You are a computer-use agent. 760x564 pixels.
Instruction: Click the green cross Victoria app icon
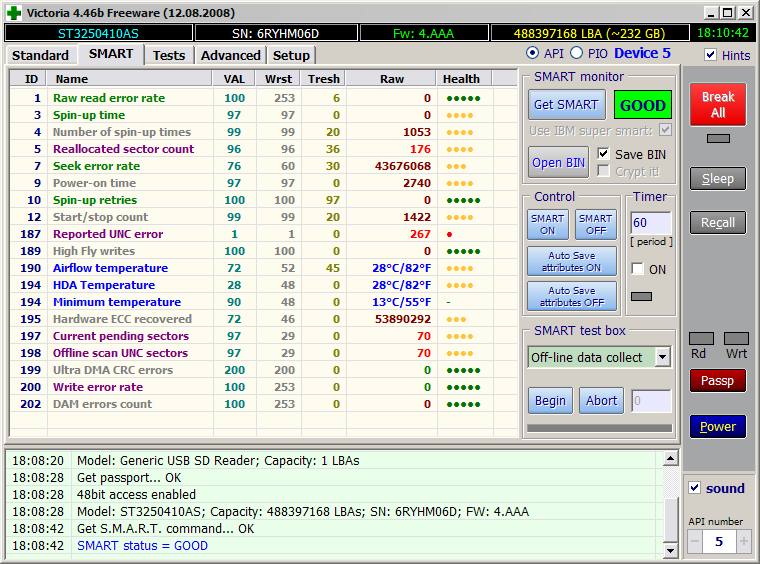click(x=12, y=12)
